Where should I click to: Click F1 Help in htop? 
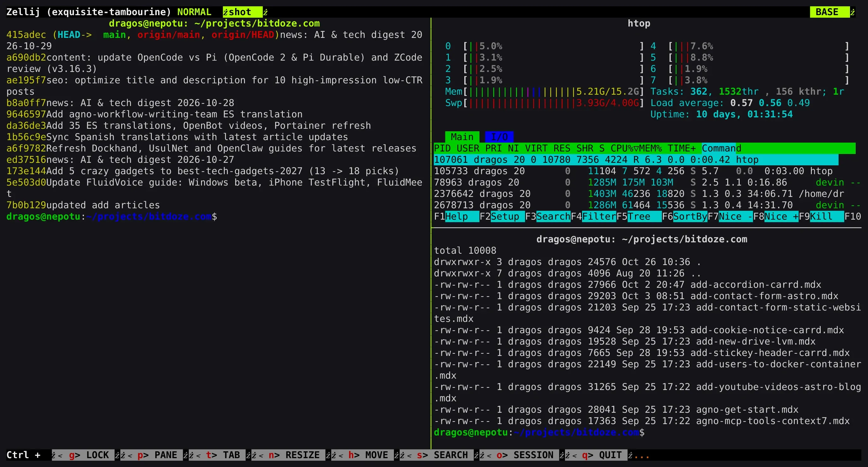click(456, 216)
